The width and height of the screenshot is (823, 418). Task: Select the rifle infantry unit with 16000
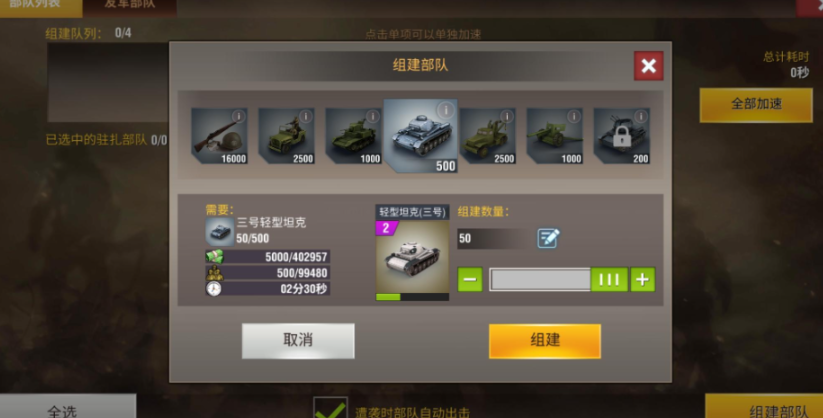coord(219,136)
